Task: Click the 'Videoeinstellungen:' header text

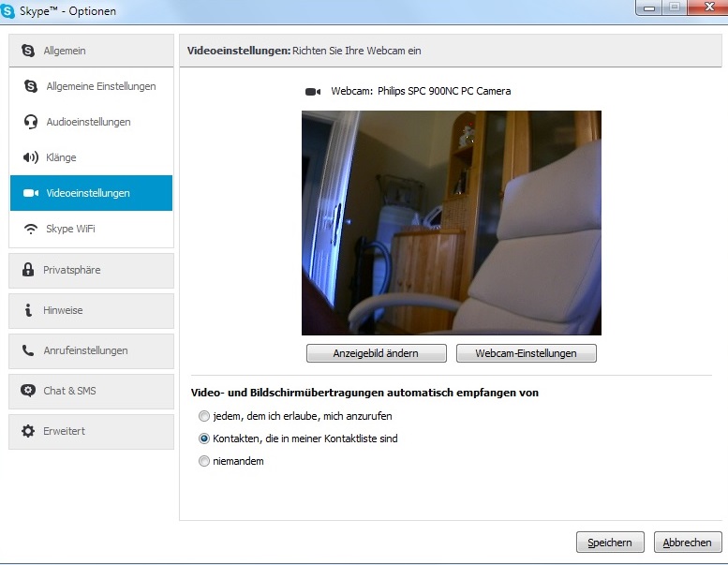Action: coord(239,51)
